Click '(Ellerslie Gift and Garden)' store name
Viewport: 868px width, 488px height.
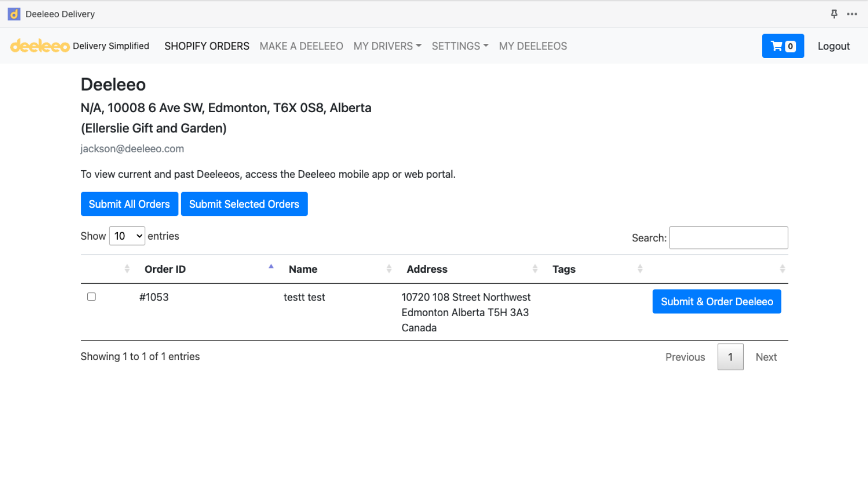[154, 128]
